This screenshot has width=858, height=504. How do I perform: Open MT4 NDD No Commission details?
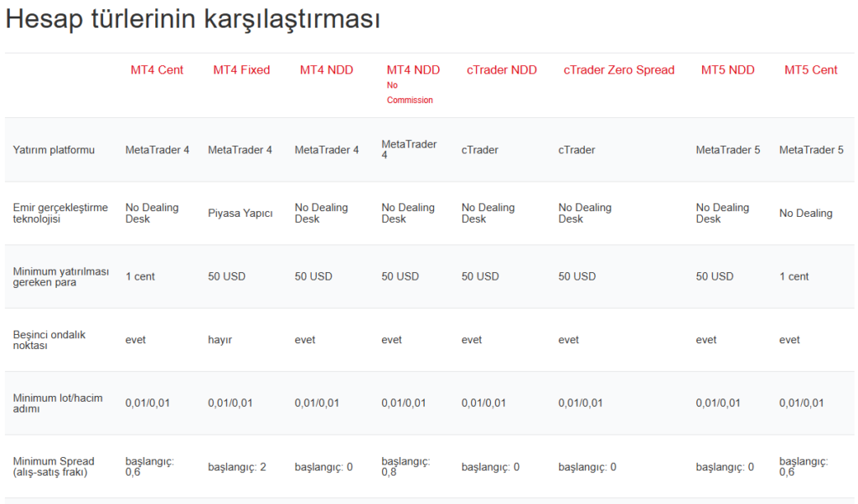coord(413,69)
